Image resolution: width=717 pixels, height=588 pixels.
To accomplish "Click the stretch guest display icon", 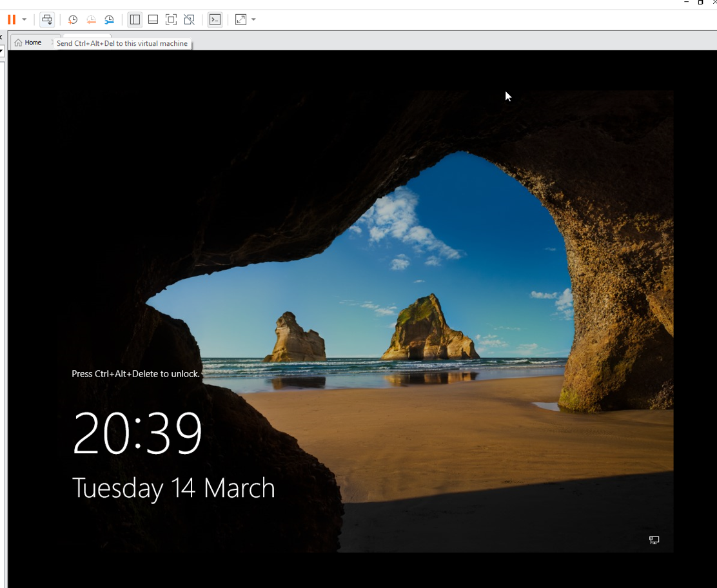I will coord(241,19).
